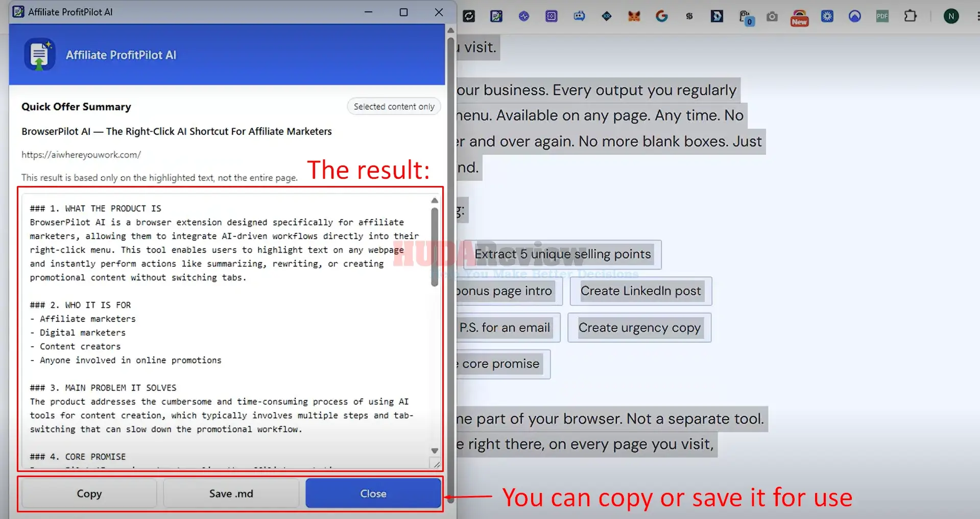Click '### 2. WHO IT IS FOR' line
Image resolution: width=980 pixels, height=519 pixels.
pos(80,305)
